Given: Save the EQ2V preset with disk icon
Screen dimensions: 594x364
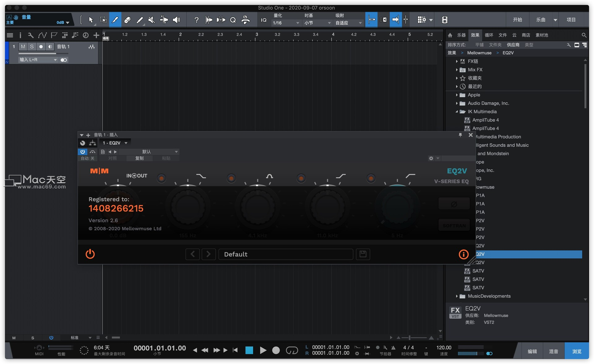Looking at the screenshot, I should pyautogui.click(x=363, y=254).
